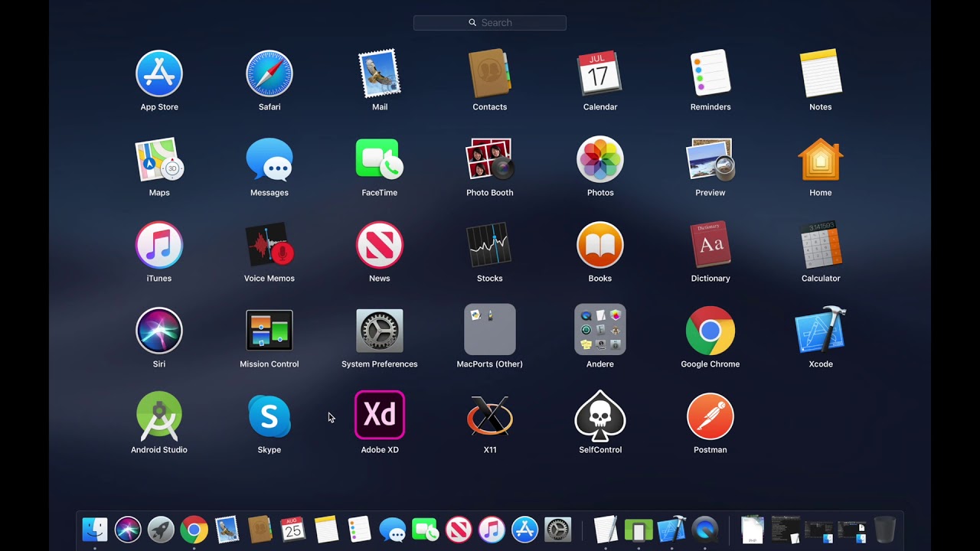Launch Voice Memos

click(269, 245)
